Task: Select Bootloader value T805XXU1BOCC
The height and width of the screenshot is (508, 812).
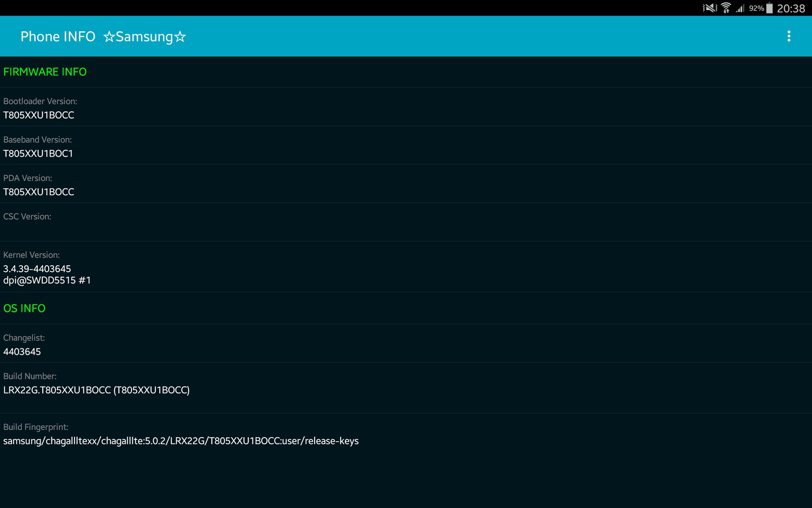Action: click(x=38, y=115)
